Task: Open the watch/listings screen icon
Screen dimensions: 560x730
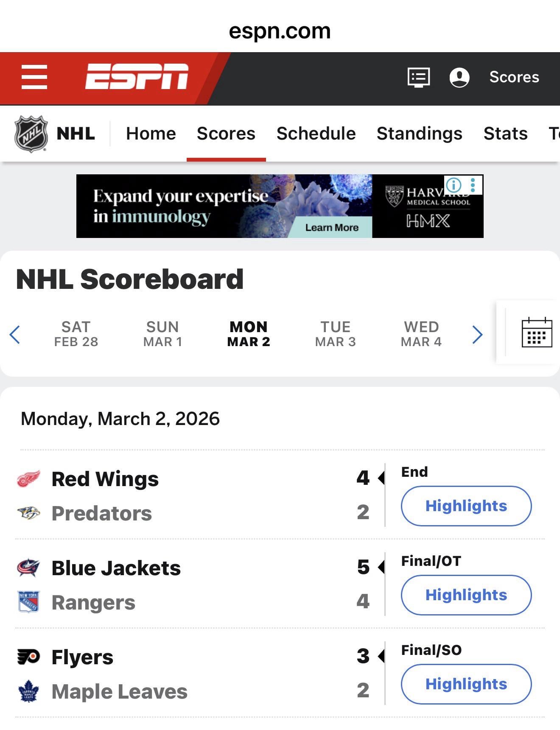Action: click(x=418, y=77)
